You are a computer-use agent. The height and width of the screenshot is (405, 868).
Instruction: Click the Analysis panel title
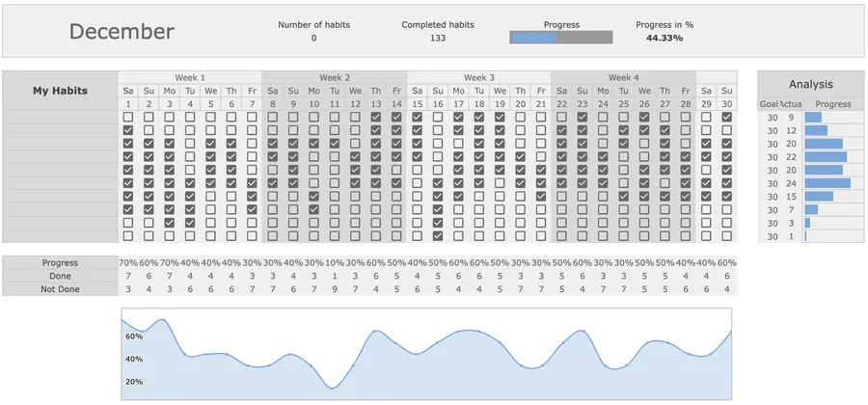(810, 84)
